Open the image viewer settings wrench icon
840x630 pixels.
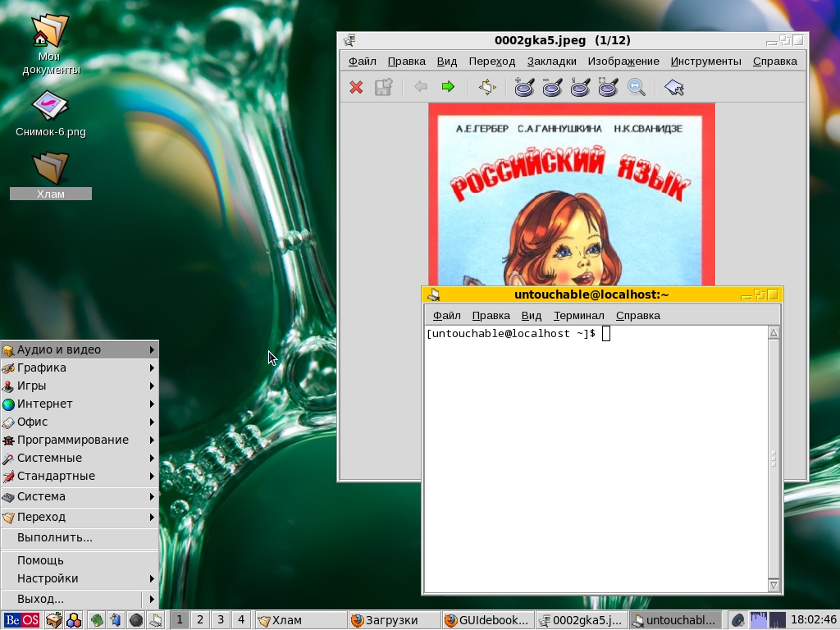(674, 87)
